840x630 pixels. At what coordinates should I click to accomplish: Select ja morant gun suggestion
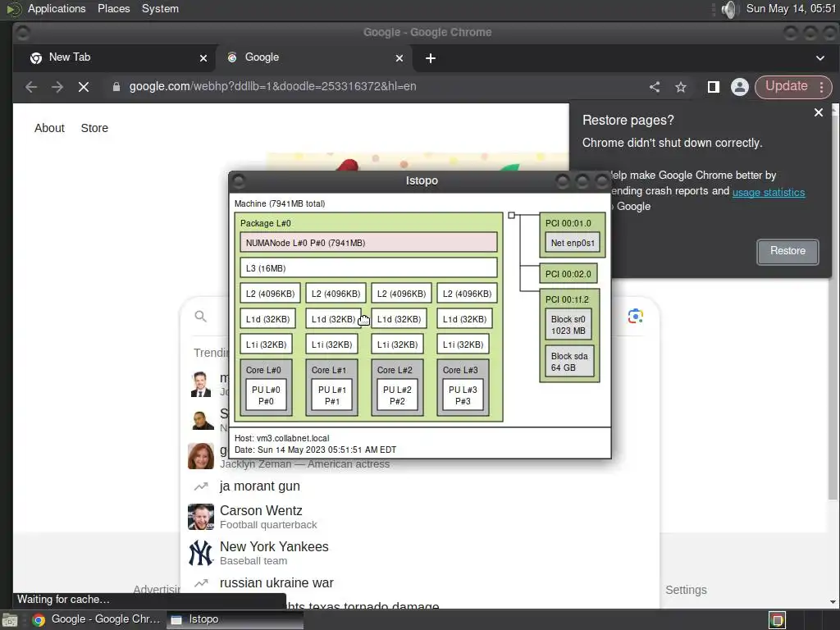(260, 486)
